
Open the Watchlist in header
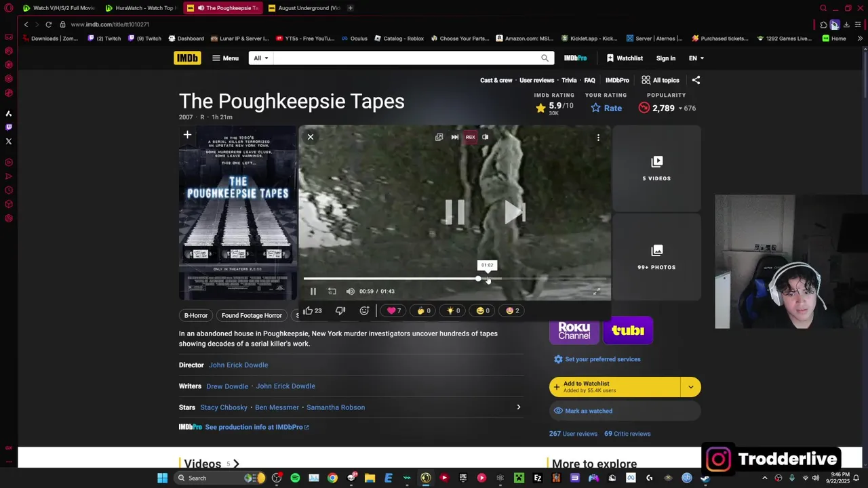click(x=625, y=58)
